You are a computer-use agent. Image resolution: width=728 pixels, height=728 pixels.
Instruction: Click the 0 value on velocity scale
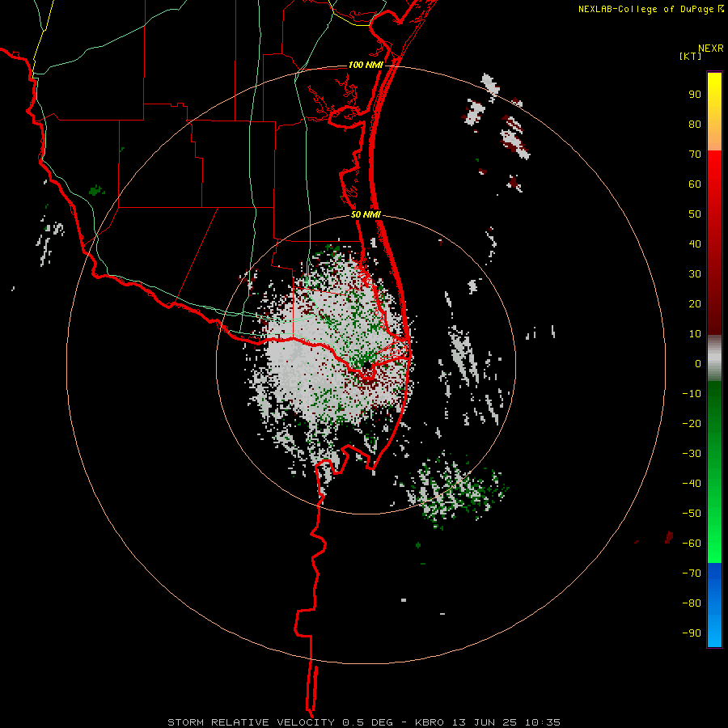tap(698, 363)
